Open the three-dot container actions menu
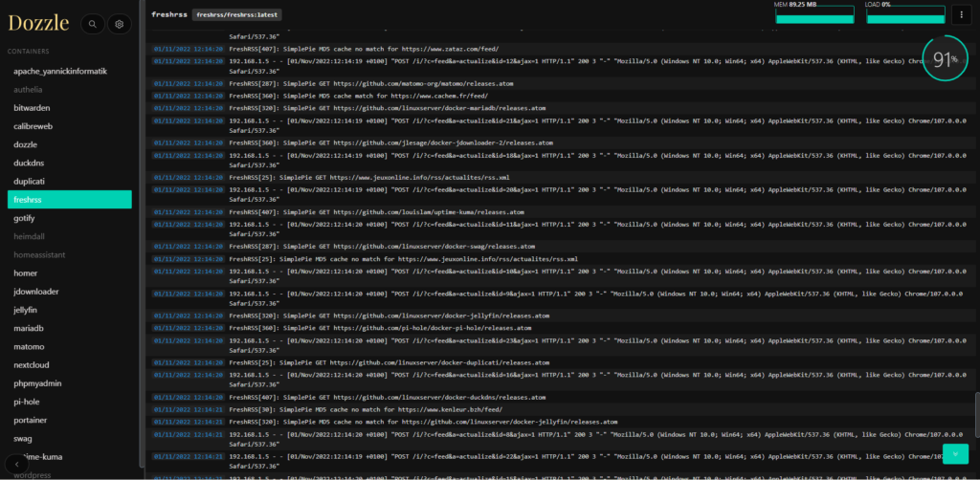 tap(961, 15)
